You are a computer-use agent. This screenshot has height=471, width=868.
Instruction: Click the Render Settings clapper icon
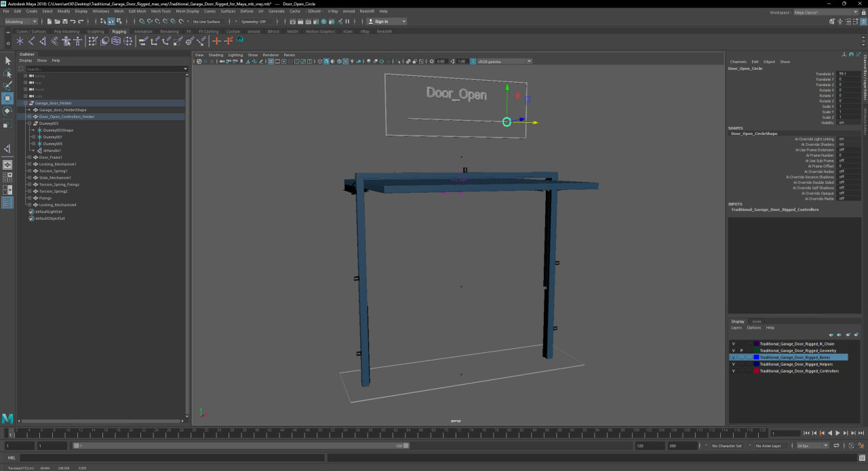coord(316,22)
